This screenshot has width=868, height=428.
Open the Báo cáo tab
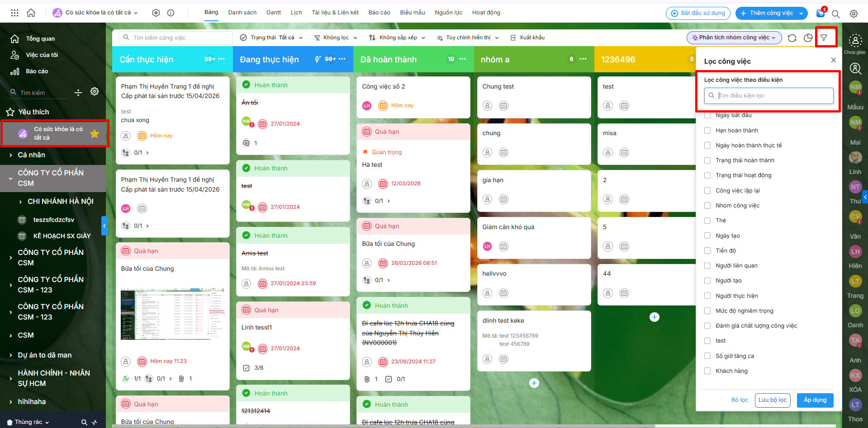tap(379, 13)
